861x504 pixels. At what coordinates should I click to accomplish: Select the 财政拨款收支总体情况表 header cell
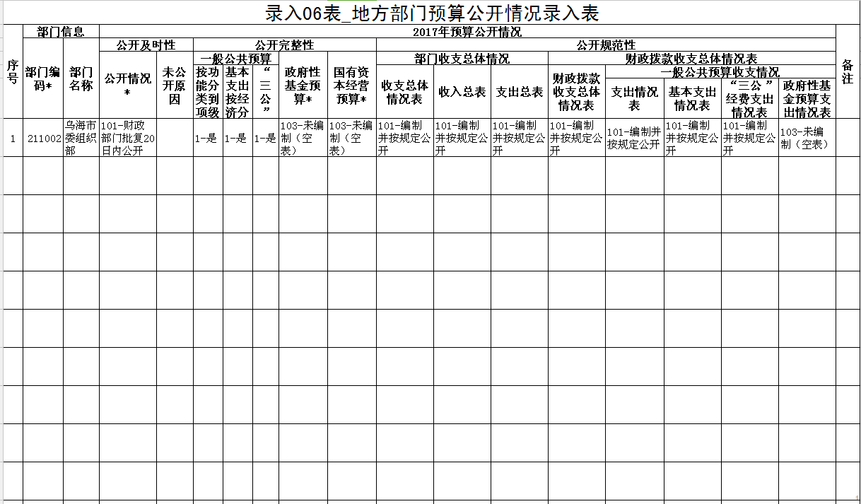[692, 58]
